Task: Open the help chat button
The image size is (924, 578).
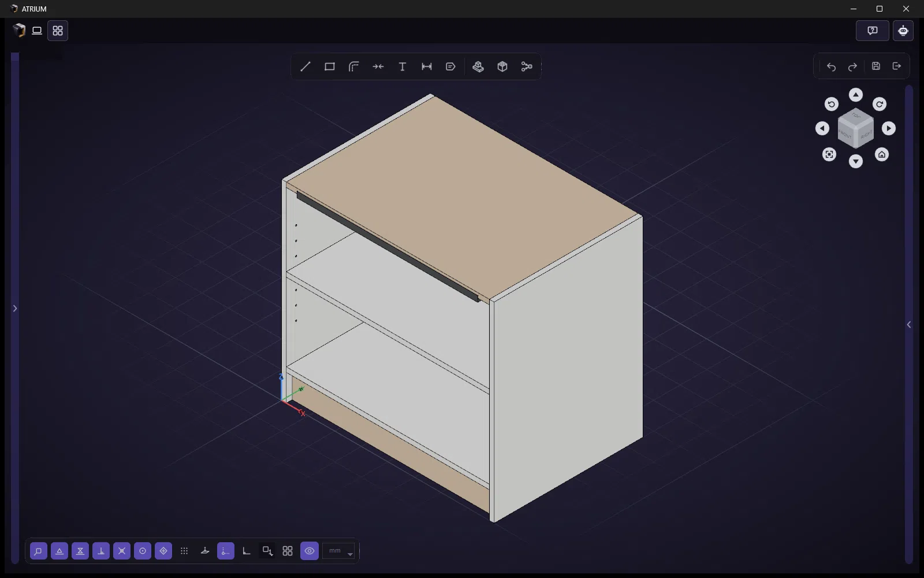Action: point(873,31)
